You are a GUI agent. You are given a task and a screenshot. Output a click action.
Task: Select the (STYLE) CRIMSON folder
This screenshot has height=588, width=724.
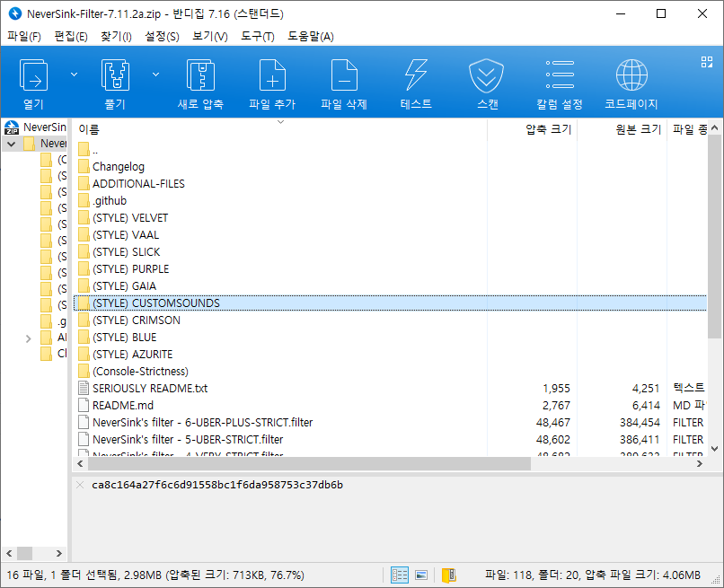click(390, 320)
